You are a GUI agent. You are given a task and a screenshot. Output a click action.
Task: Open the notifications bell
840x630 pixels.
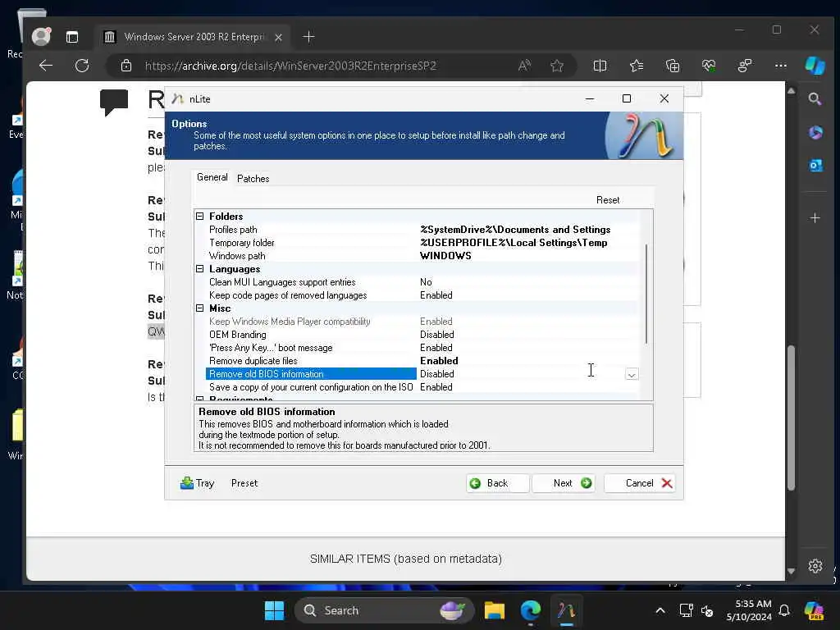point(784,610)
